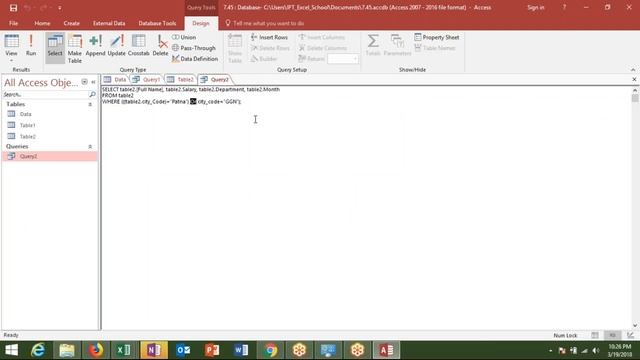
Task: Click the Parameters button
Action: tap(397, 45)
